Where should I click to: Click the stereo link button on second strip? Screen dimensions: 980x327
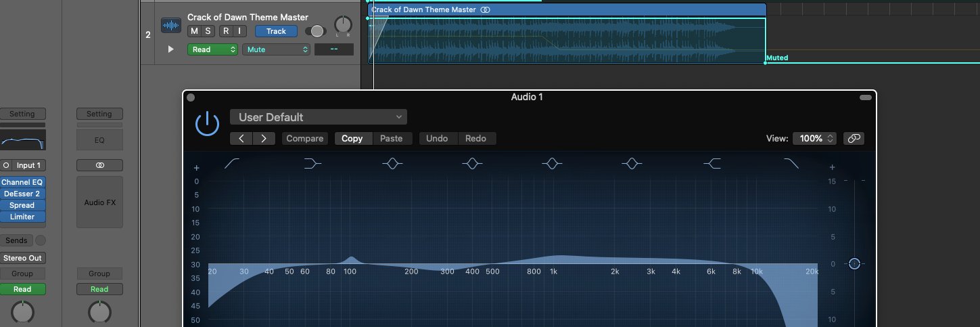(99, 165)
